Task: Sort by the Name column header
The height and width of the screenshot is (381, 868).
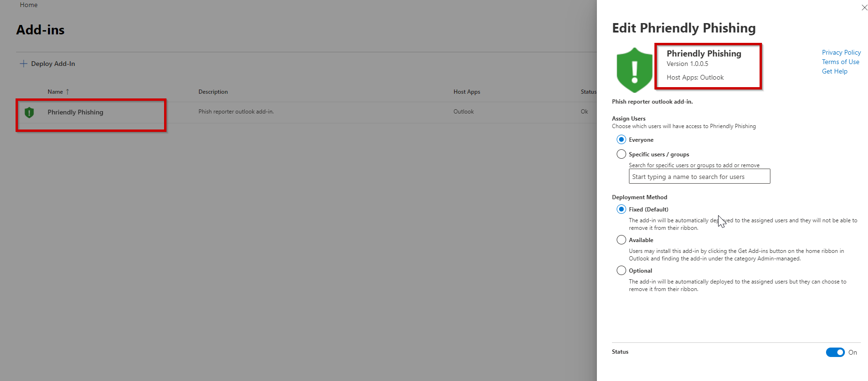Action: click(x=55, y=92)
